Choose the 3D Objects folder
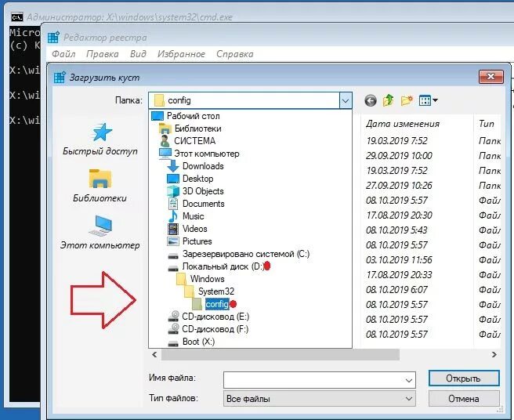 coord(203,191)
